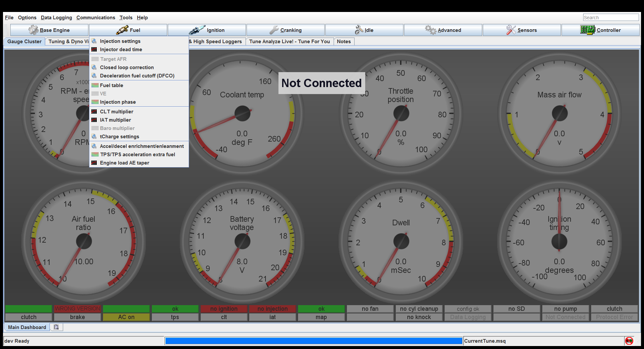Image resolution: width=644 pixels, height=349 pixels.
Task: Select Engine load AE taper entry
Action: [x=139, y=163]
